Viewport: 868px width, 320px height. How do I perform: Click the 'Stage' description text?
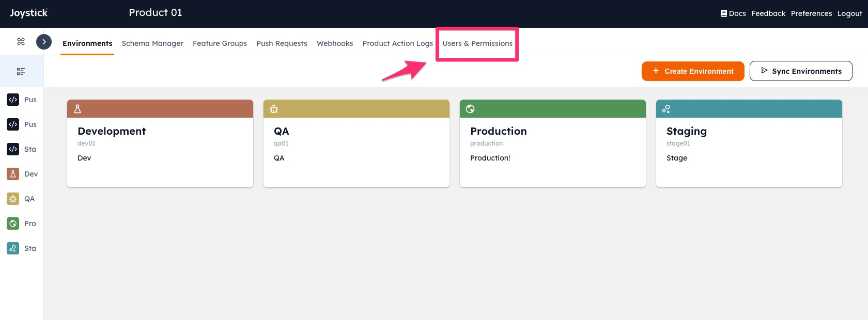(677, 158)
